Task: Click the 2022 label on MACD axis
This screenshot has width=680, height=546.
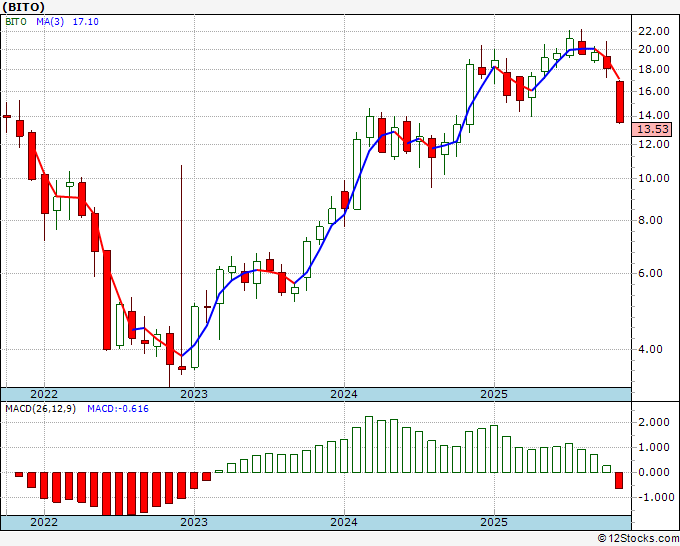Action: click(x=44, y=522)
